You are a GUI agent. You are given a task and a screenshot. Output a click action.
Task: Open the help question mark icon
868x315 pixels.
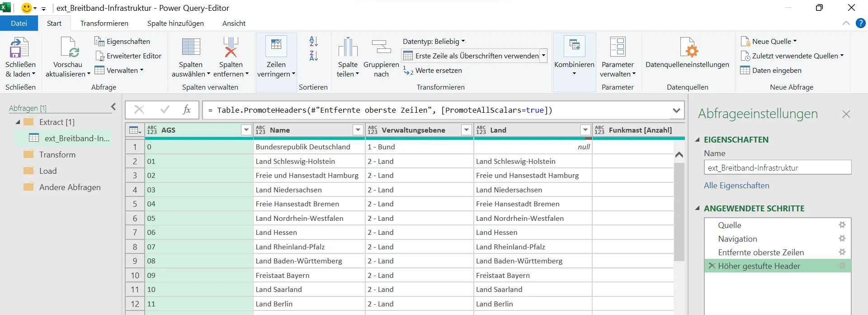[860, 23]
